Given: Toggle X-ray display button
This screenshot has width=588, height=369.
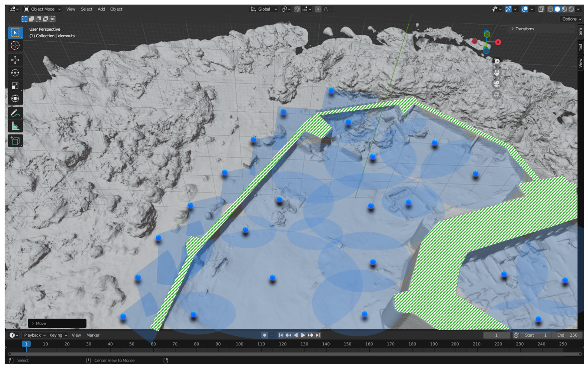Looking at the screenshot, I should [x=541, y=9].
